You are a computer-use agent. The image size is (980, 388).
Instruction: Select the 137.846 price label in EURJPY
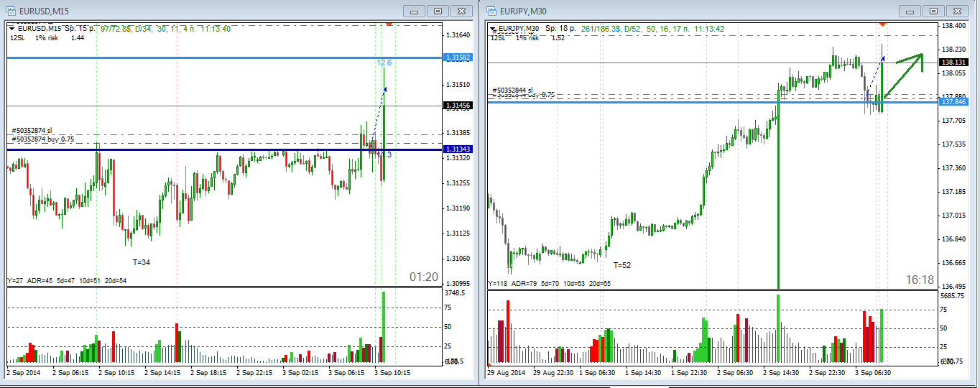953,102
